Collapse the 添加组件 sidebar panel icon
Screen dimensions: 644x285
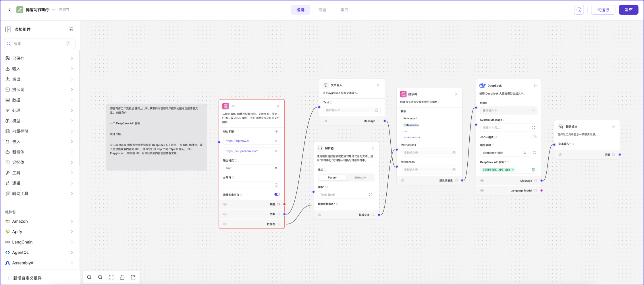[x=8, y=29]
